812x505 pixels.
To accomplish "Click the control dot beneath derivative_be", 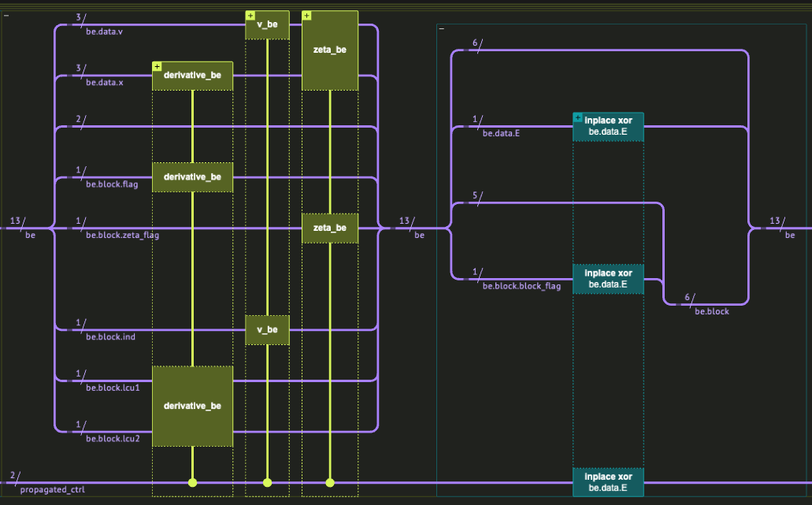I will pyautogui.click(x=192, y=482).
